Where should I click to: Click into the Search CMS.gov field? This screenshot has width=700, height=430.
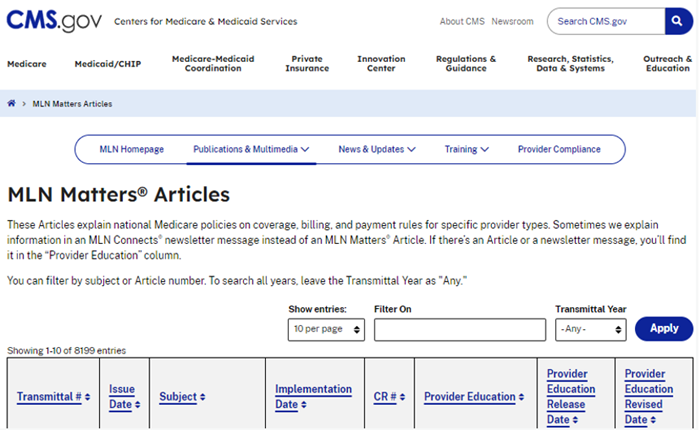pyautogui.click(x=606, y=21)
